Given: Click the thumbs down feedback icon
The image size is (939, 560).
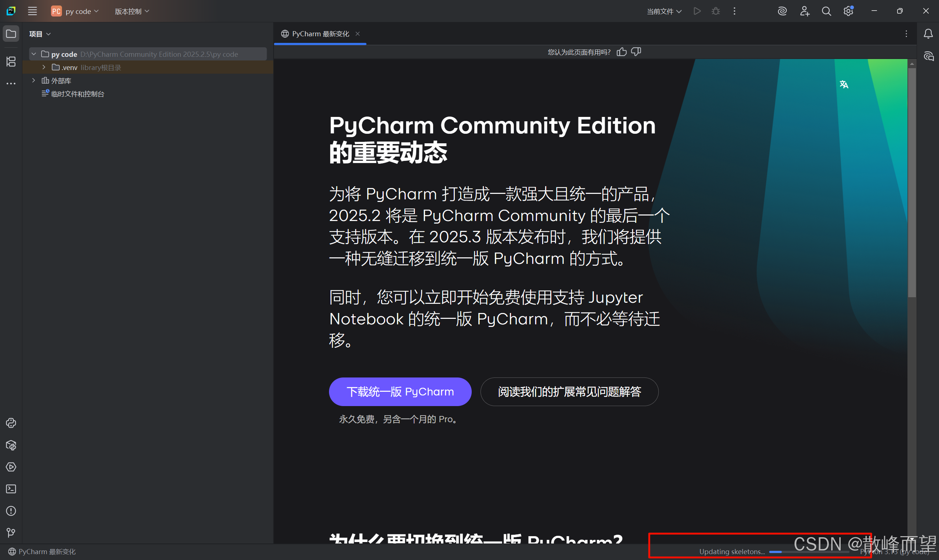Looking at the screenshot, I should [636, 52].
